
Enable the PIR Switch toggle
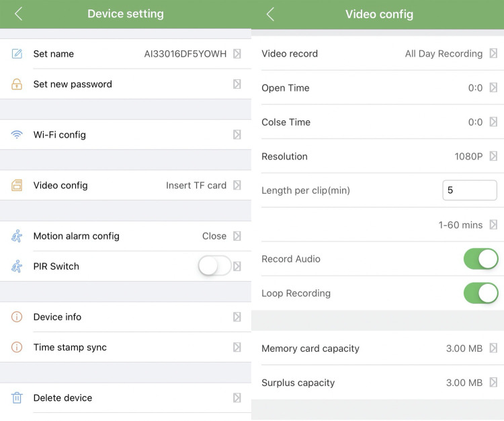[x=215, y=266]
